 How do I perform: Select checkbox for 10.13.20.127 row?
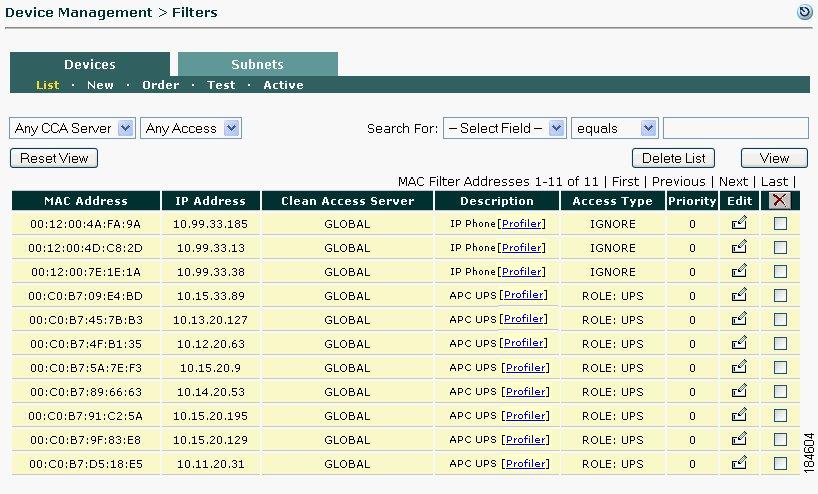780,320
